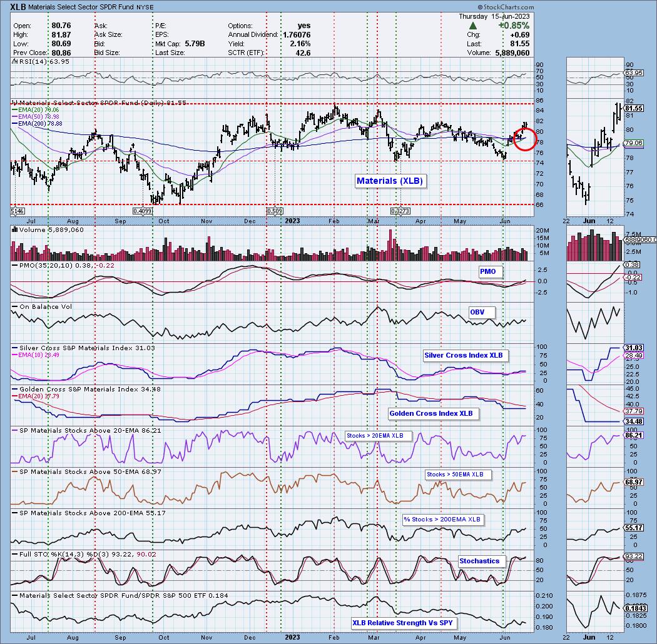The image size is (657, 644).
Task: Click the 63.95 RSI value tag
Action: click(633, 73)
